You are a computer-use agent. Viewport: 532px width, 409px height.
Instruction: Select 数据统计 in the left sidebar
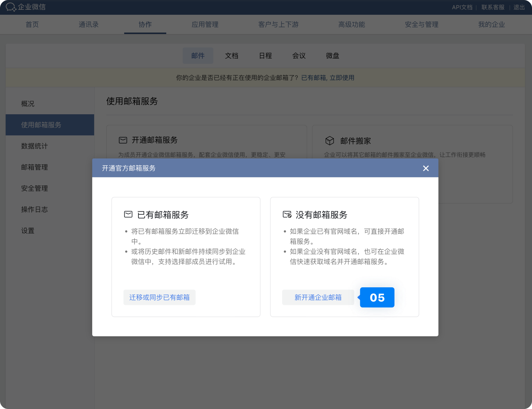pyautogui.click(x=35, y=146)
